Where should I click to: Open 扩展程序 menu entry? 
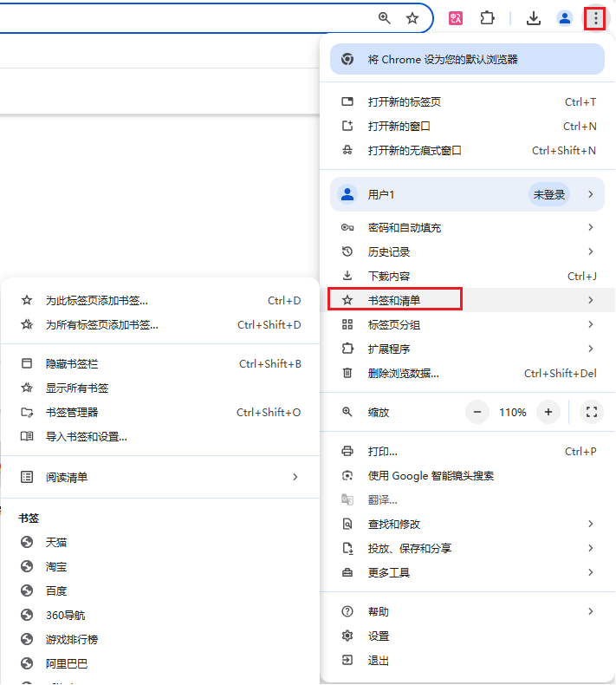[467, 349]
